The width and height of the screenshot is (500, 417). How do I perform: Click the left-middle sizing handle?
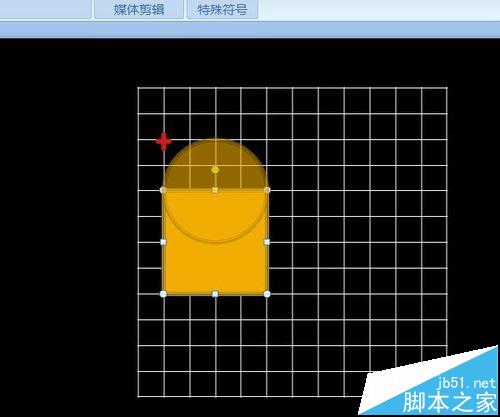click(163, 242)
